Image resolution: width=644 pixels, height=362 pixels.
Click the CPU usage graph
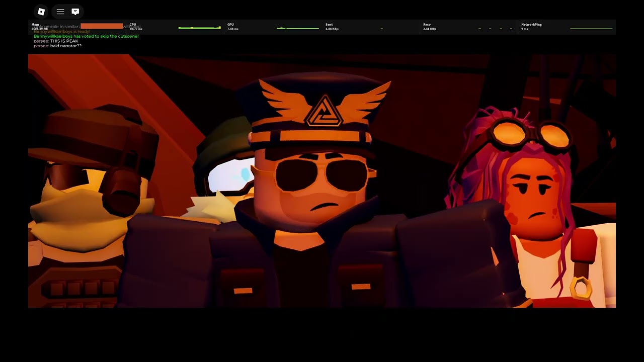[199, 28]
